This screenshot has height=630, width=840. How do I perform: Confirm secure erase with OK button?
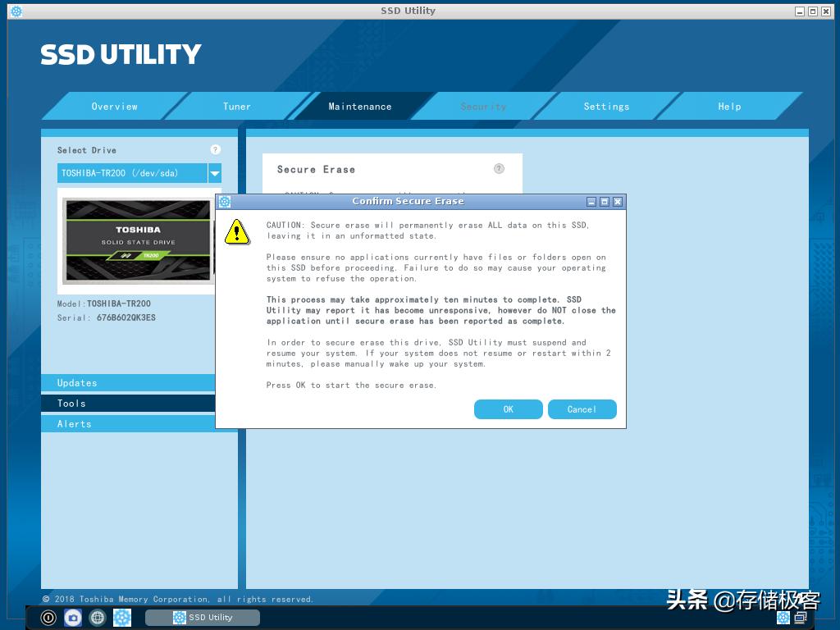point(508,409)
